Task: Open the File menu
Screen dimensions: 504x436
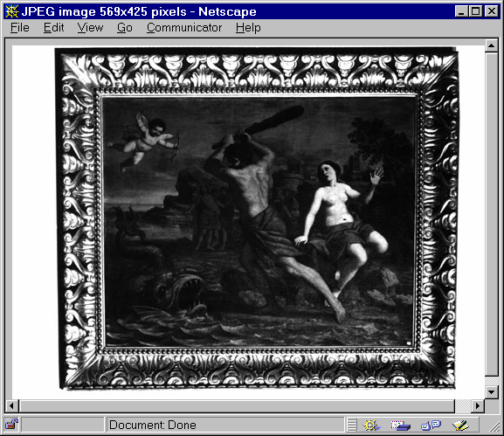Action: tap(19, 28)
